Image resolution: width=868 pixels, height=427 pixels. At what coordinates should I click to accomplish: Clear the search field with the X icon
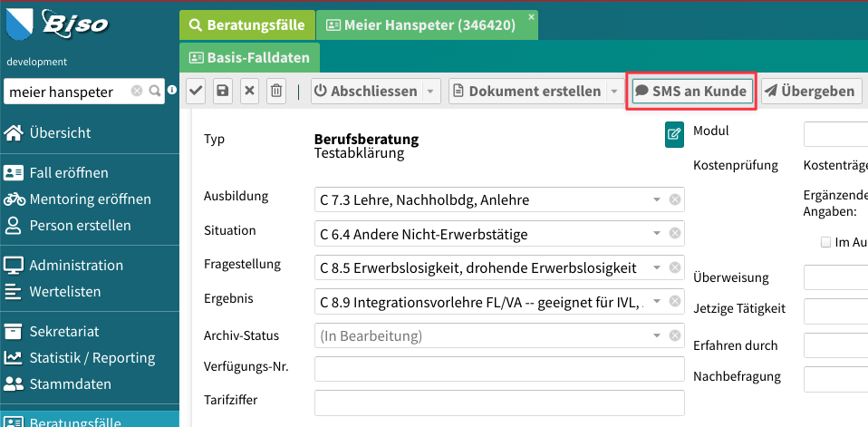(137, 91)
